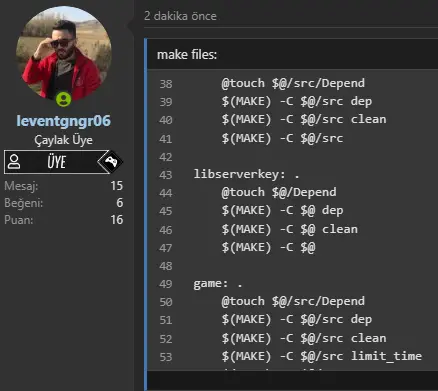
Task: Click the Puan count of 16
Action: tap(117, 220)
